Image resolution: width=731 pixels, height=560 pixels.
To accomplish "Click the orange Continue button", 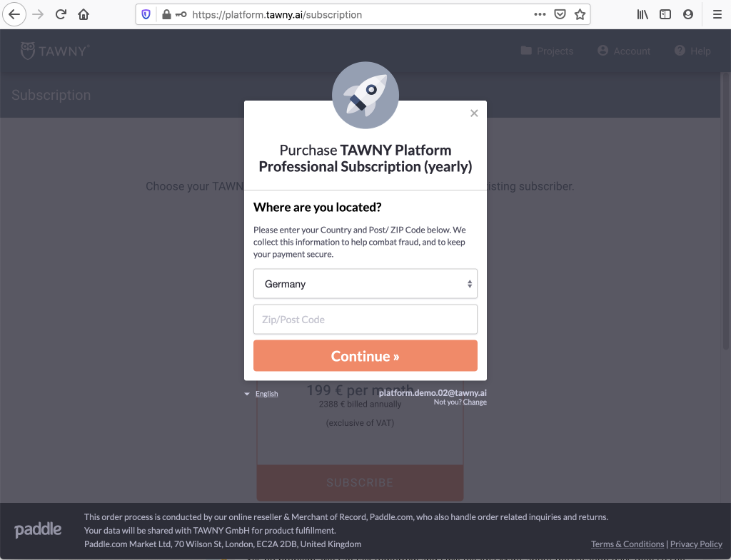I will click(365, 356).
